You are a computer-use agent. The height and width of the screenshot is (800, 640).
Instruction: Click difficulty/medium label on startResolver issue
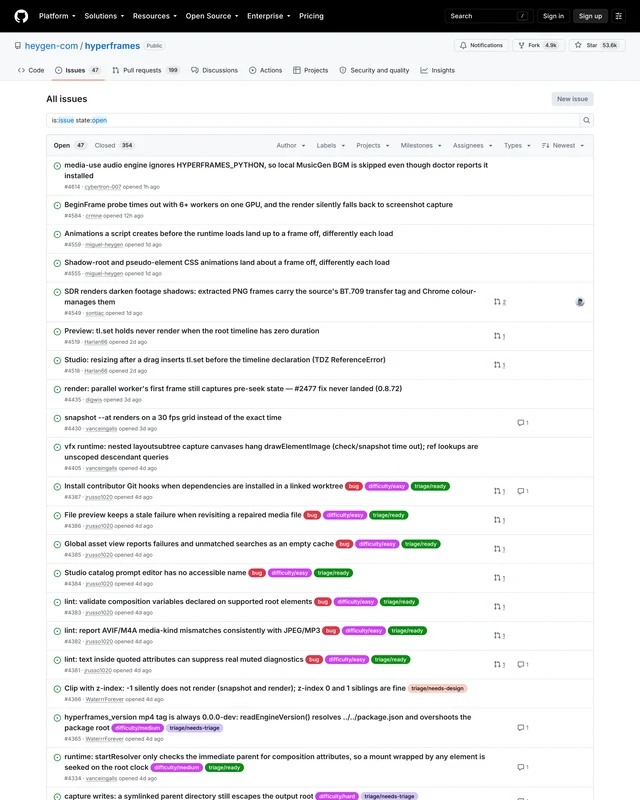[x=177, y=767]
